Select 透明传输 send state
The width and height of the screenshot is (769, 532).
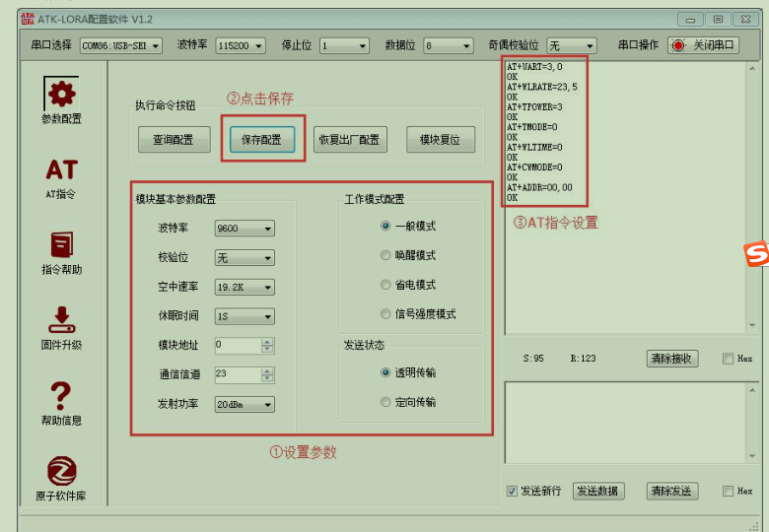(x=385, y=372)
